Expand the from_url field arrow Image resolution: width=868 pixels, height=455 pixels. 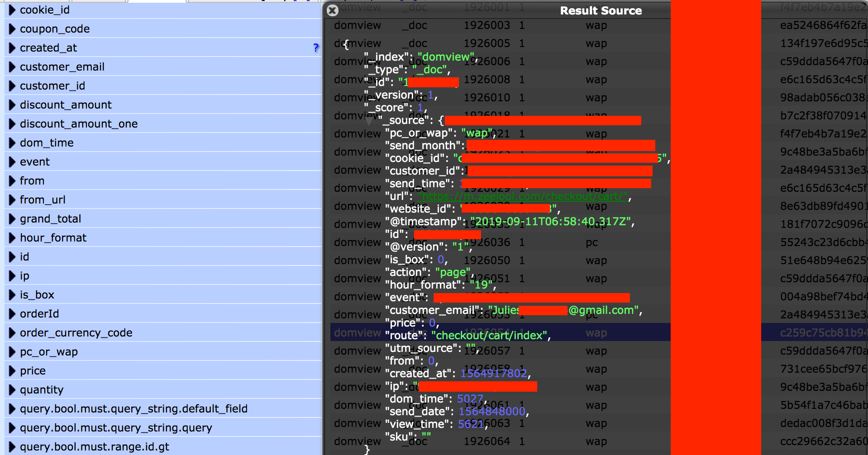[x=12, y=200]
